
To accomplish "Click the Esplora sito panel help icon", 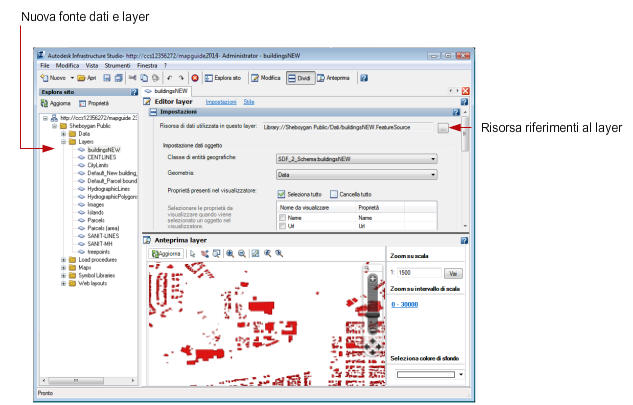I will [x=134, y=92].
